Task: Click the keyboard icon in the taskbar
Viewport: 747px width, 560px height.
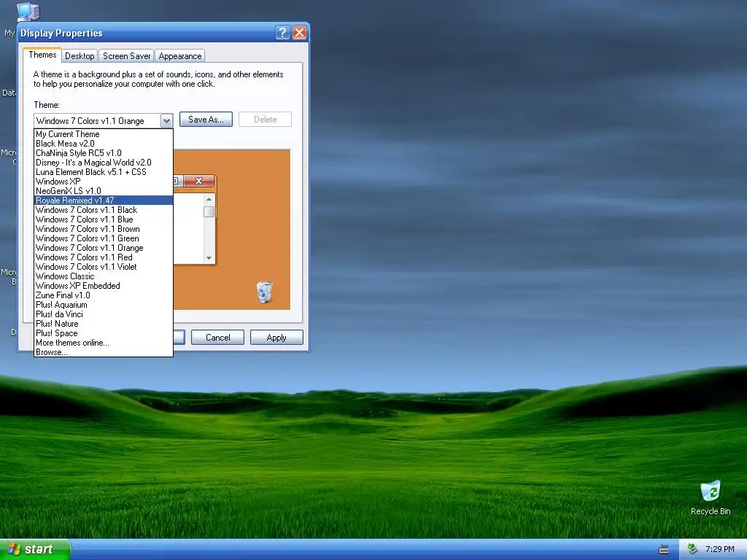Action: pos(663,550)
